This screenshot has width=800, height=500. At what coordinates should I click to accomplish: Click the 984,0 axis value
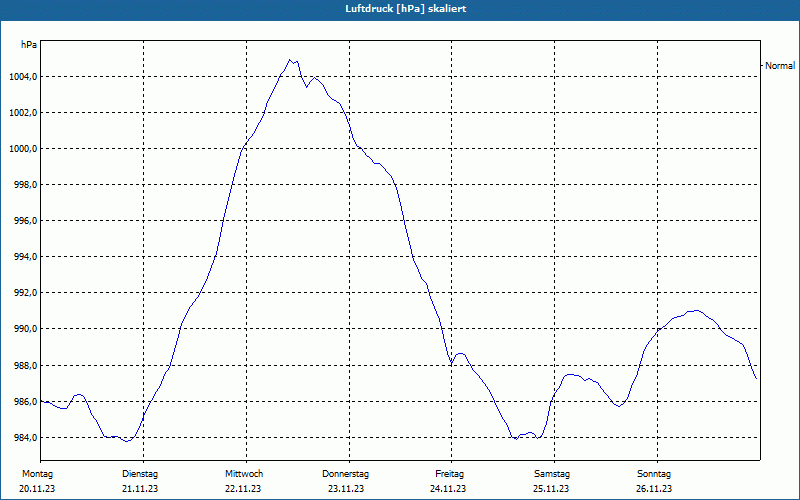[25, 438]
